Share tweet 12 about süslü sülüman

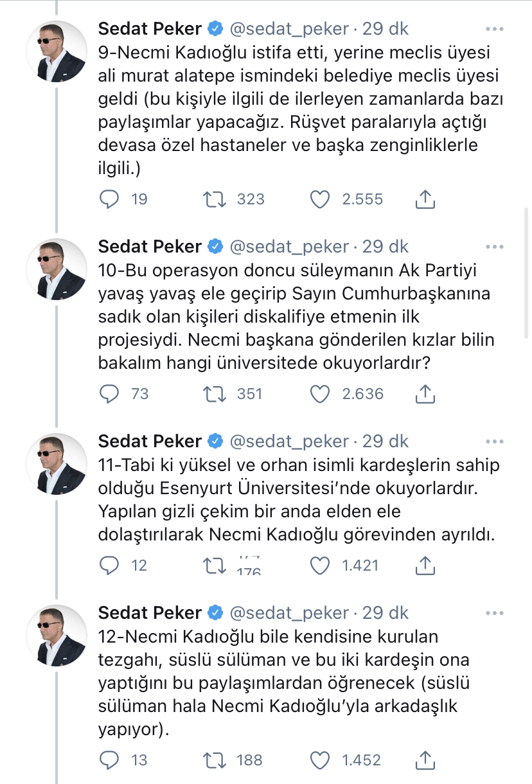click(x=425, y=760)
